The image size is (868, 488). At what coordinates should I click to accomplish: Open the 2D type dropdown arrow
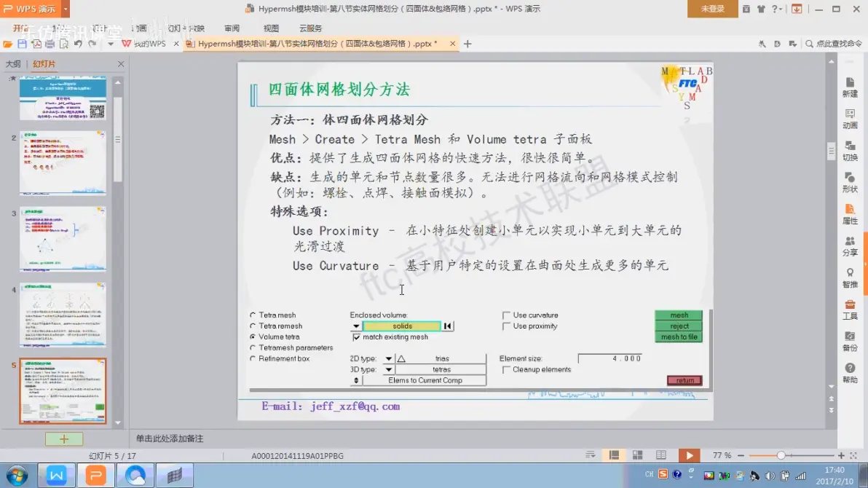point(389,359)
